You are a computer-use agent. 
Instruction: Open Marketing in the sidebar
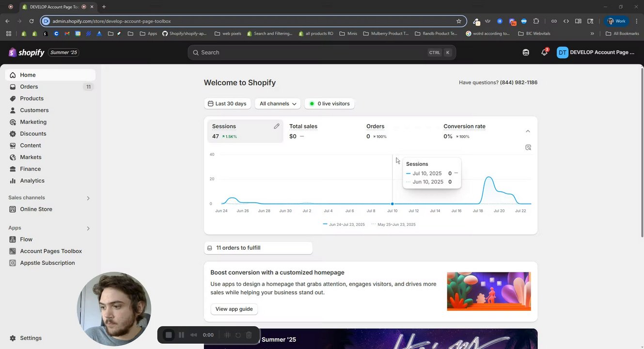(50, 122)
